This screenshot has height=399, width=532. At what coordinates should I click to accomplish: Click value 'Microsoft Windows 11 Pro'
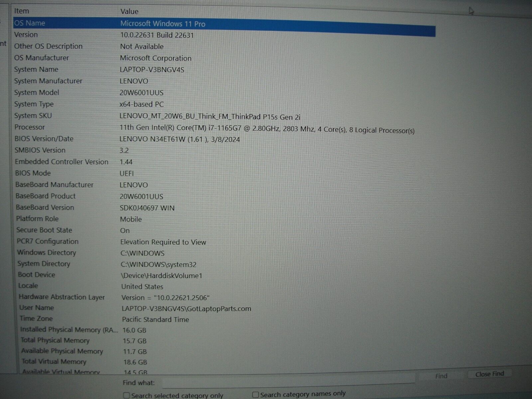pos(163,24)
